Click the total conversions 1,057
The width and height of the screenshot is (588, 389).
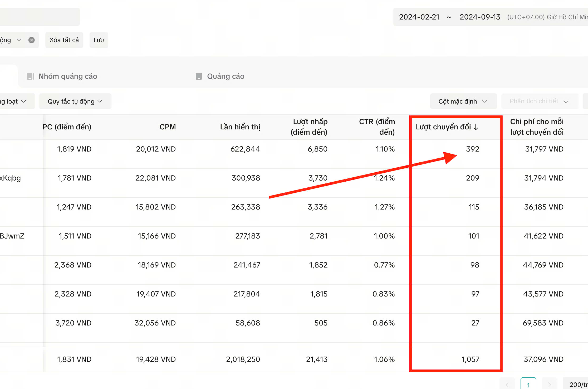coord(470,359)
